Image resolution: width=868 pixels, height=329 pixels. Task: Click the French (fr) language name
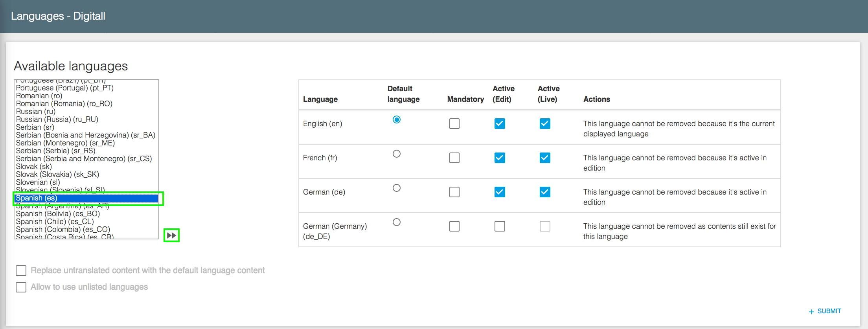pyautogui.click(x=320, y=158)
